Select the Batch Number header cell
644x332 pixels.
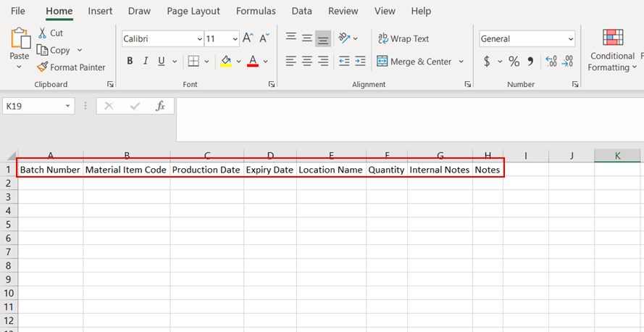pyautogui.click(x=50, y=170)
